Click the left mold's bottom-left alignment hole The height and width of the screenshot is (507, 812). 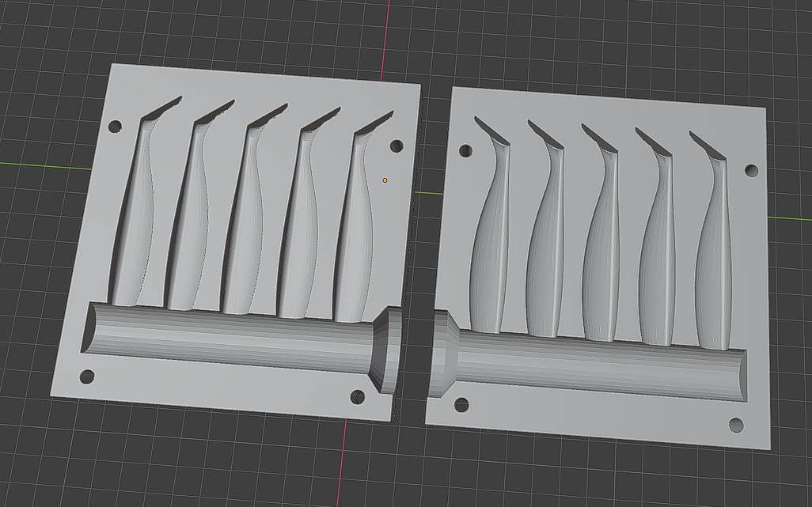point(87,376)
